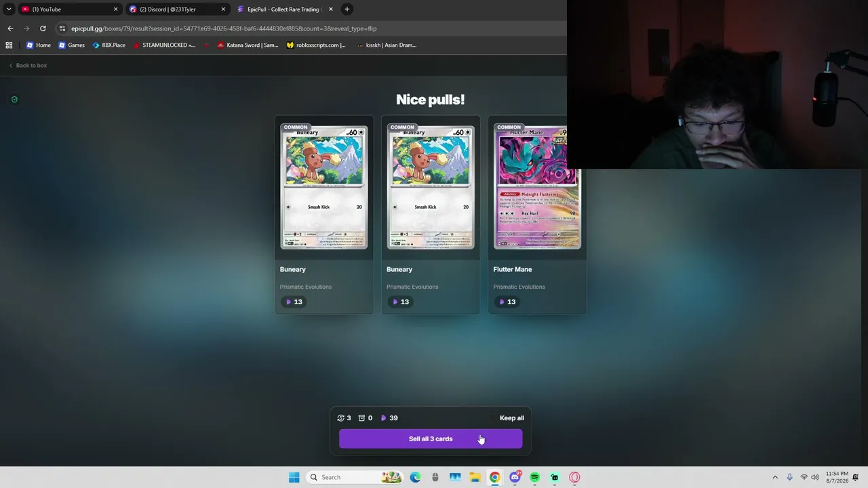The height and width of the screenshot is (488, 868).
Task: Click the purple gem total showing 39
Action: [389, 418]
